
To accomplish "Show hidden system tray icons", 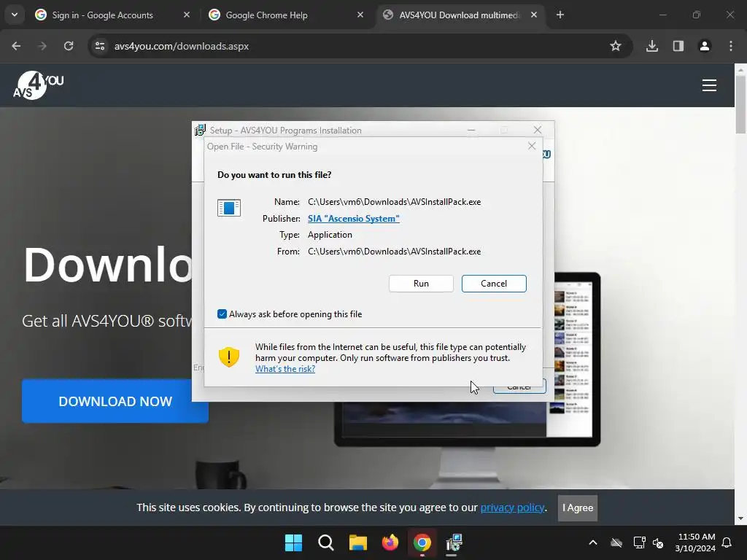I will [x=593, y=542].
